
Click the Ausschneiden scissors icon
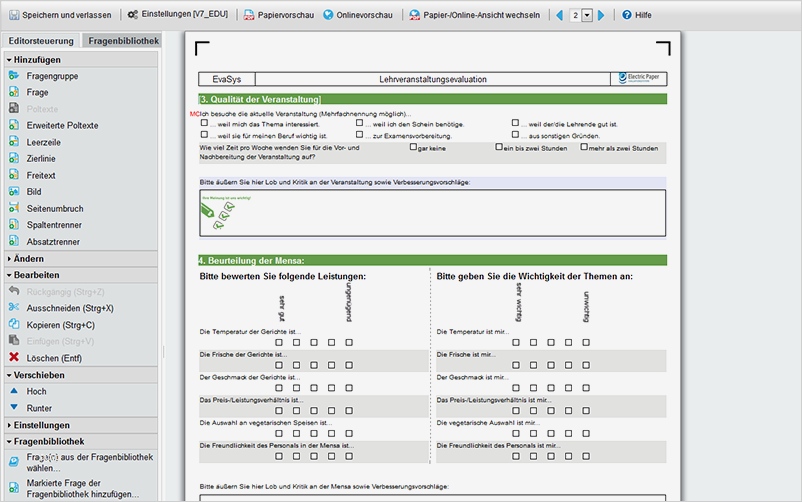pos(14,307)
